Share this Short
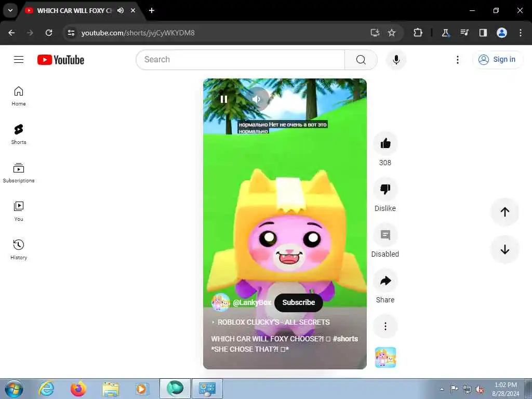This screenshot has height=399, width=532. point(385,281)
